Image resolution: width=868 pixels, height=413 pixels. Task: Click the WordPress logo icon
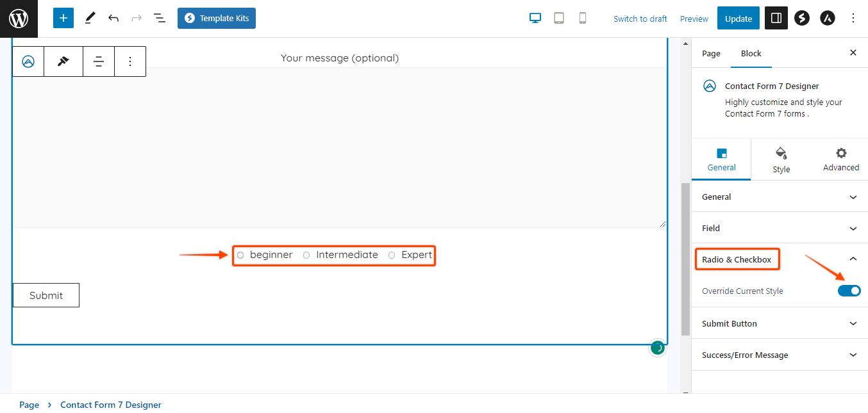19,19
